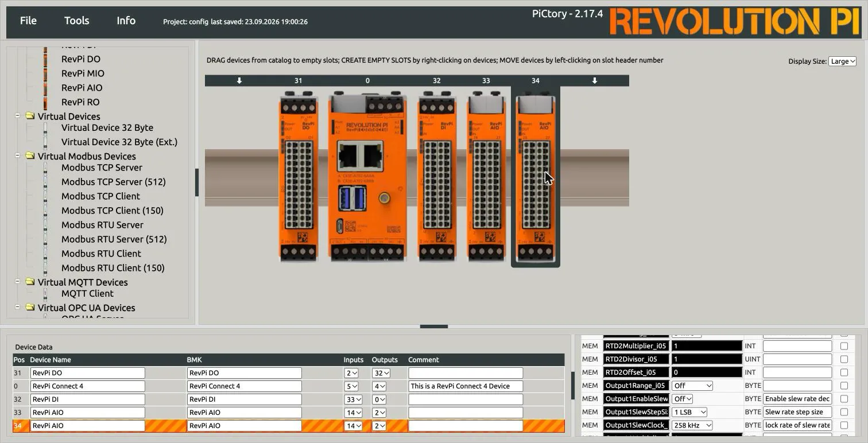Click the catalog panel collapse handle

pyautogui.click(x=197, y=182)
